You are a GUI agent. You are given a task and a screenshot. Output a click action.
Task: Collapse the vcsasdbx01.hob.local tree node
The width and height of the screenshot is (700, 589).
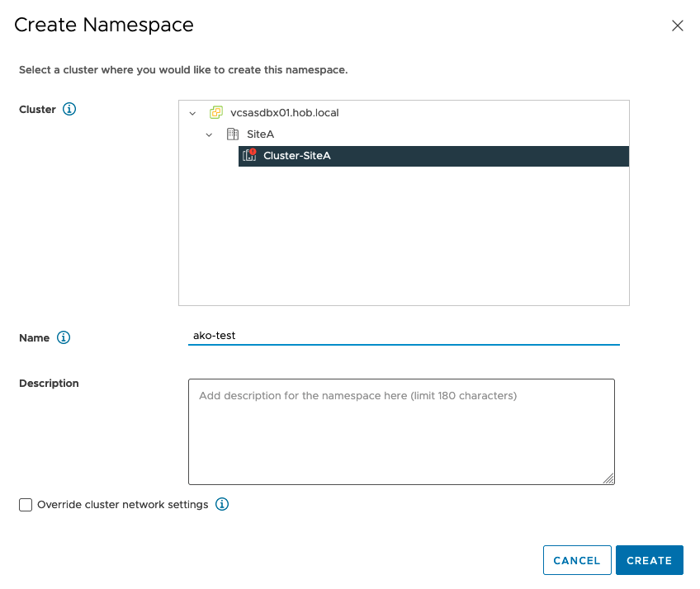point(192,113)
